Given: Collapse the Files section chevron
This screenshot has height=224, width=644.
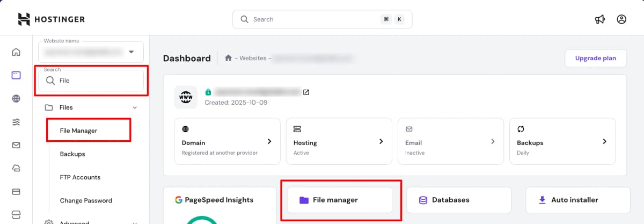Looking at the screenshot, I should pos(135,107).
